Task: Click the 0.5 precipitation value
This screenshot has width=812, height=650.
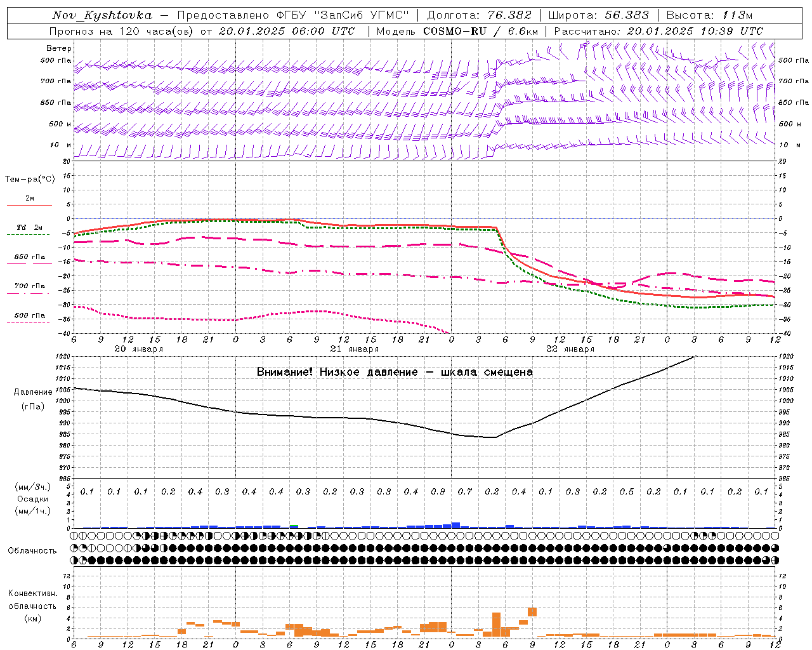Action: coord(627,491)
